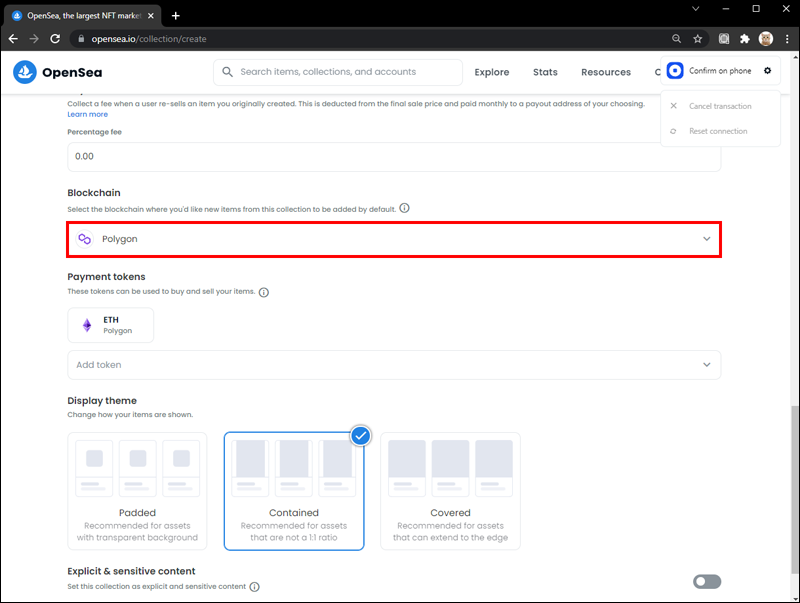Click the Blockchain info icon
Image resolution: width=800 pixels, height=603 pixels.
point(404,208)
